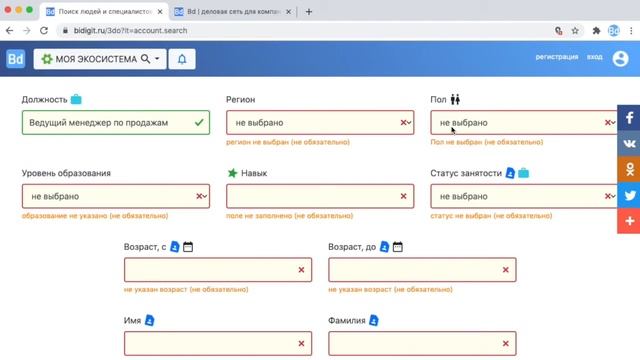This screenshot has height=360, width=640.
Task: Click the person icon next to Возраст, до
Action: coord(384,247)
